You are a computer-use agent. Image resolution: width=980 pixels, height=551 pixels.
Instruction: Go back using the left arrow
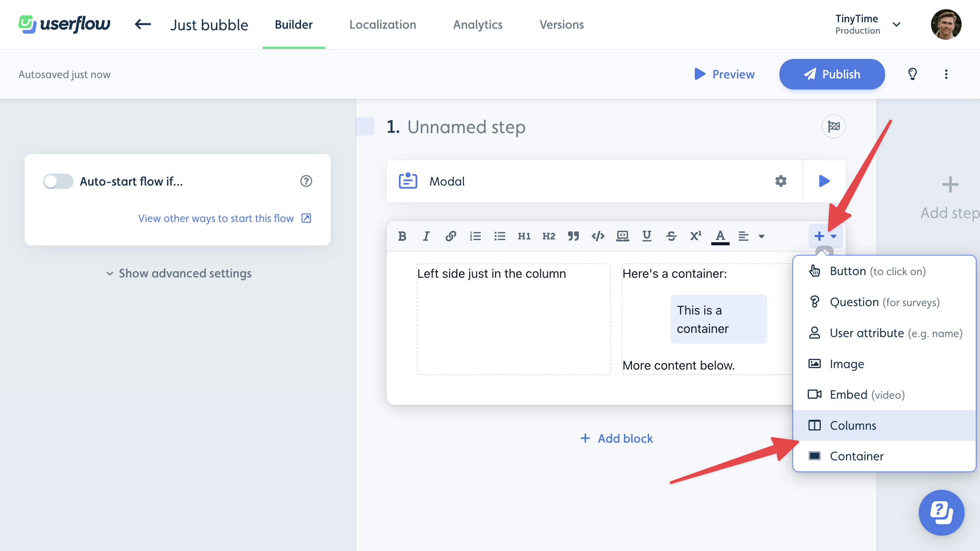pos(143,24)
